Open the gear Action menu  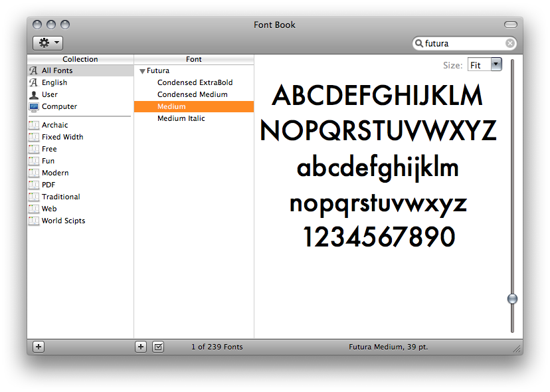48,43
